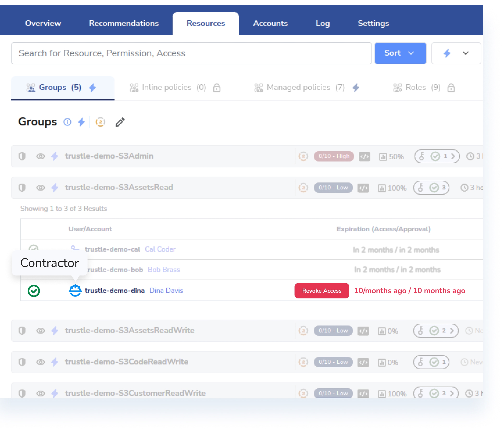Click the trustle-demo-dina account name
Screen dimensions: 504x432
tap(115, 291)
